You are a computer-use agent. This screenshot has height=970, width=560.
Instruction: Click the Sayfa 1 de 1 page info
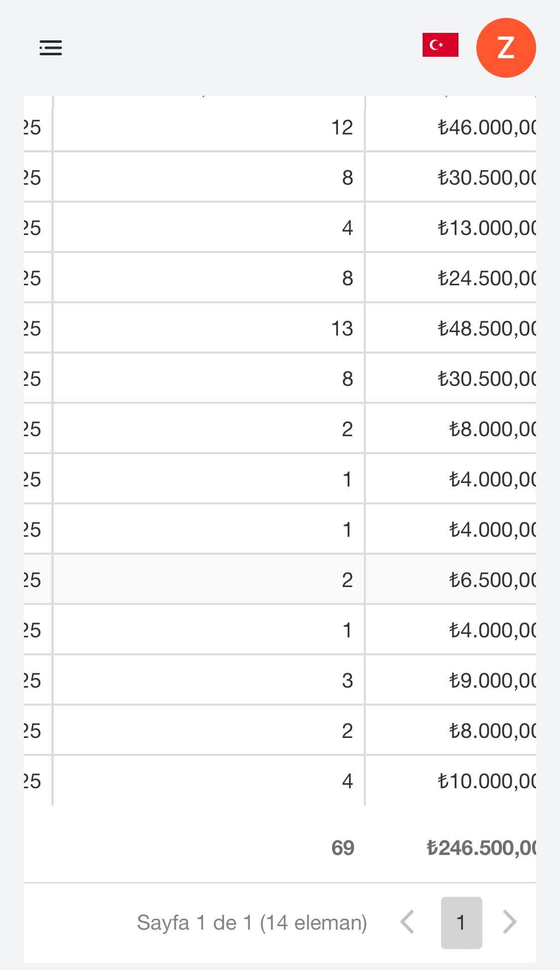tap(252, 923)
